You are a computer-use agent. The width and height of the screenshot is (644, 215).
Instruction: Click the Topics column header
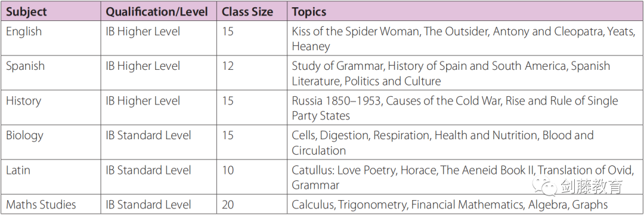465,12
